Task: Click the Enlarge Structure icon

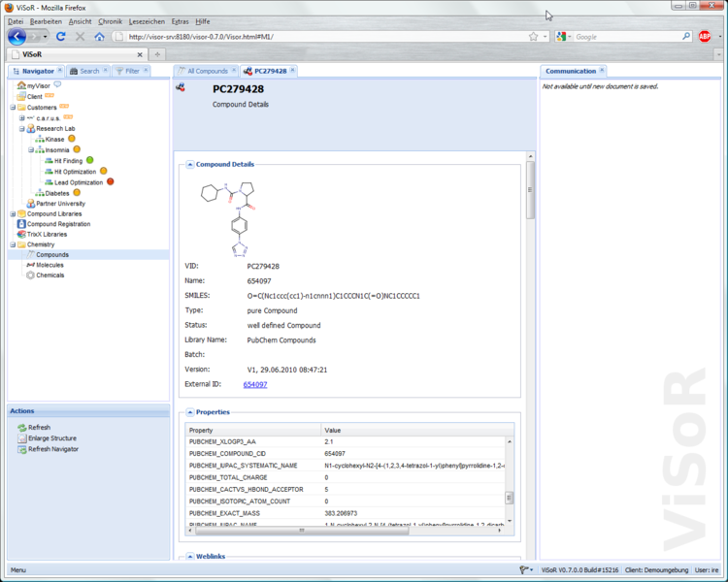Action: click(x=21, y=438)
